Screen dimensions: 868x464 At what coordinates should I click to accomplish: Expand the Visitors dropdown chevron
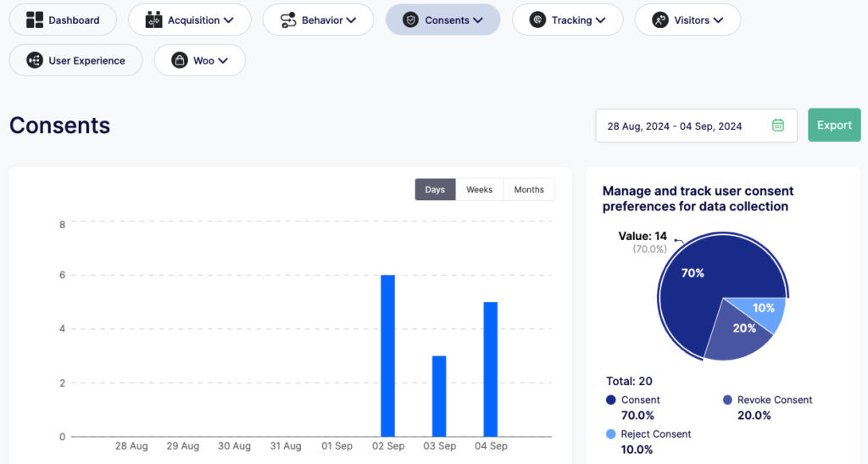click(718, 20)
